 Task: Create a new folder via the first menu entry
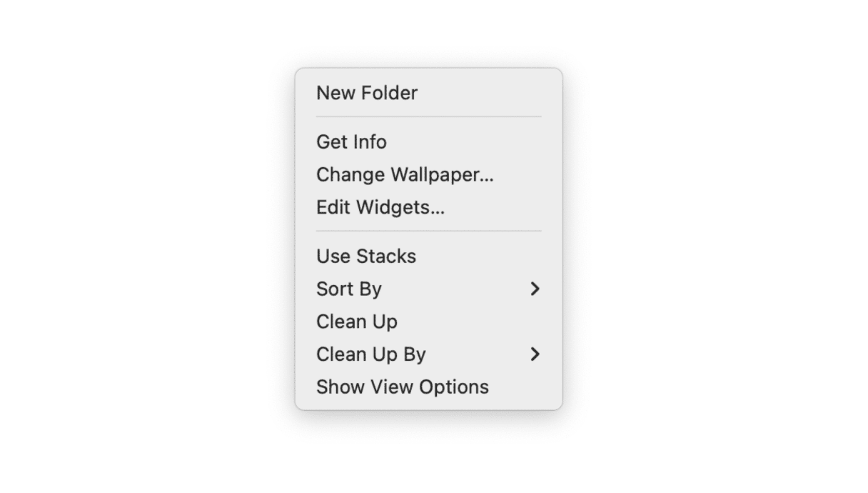[367, 93]
